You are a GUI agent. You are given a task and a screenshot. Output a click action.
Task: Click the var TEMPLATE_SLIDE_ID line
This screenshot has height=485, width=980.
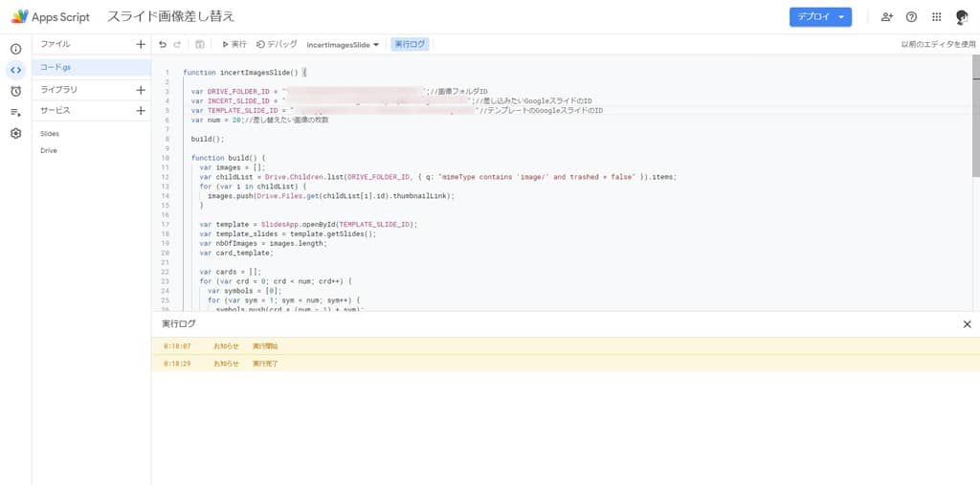[x=397, y=110]
